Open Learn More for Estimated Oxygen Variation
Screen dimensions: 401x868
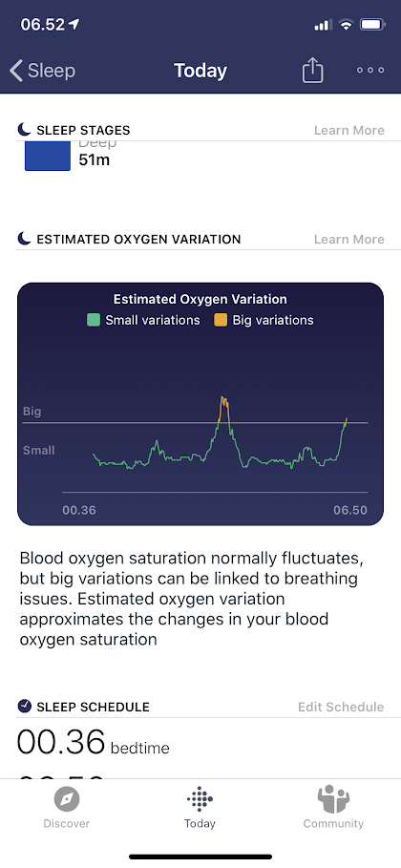pyautogui.click(x=348, y=239)
